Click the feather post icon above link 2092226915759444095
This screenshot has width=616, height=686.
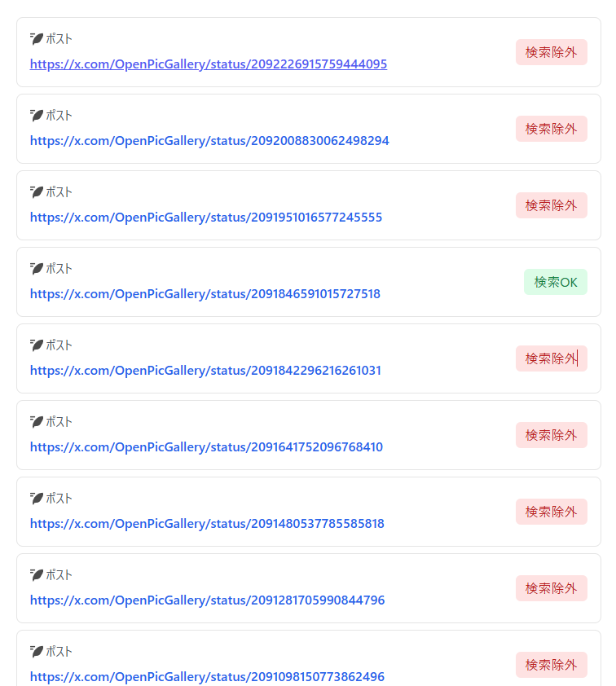(x=37, y=38)
